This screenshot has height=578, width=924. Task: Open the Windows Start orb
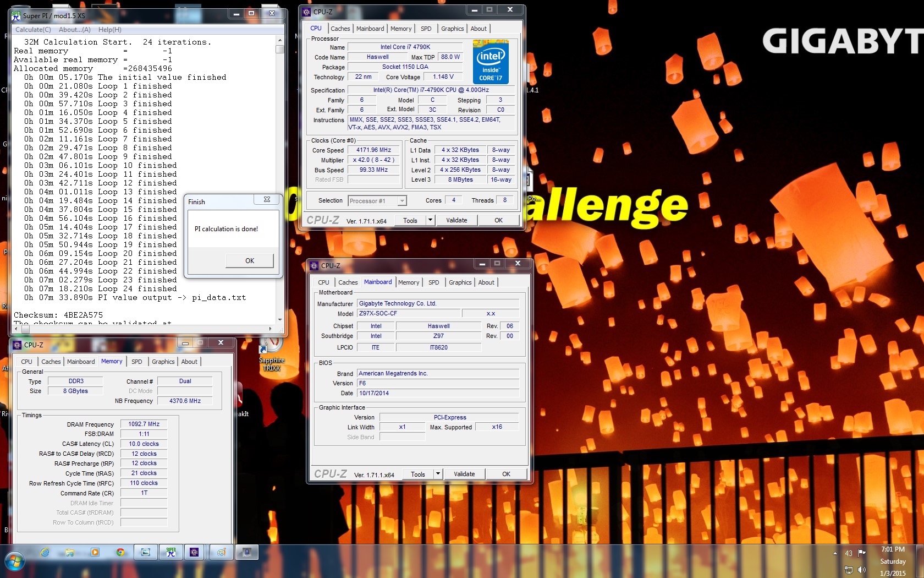(15, 561)
